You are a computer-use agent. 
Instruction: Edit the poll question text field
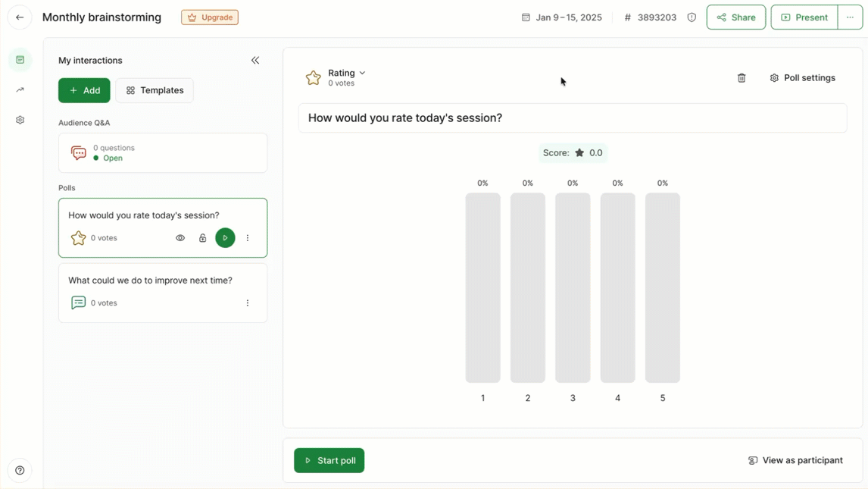[572, 118]
